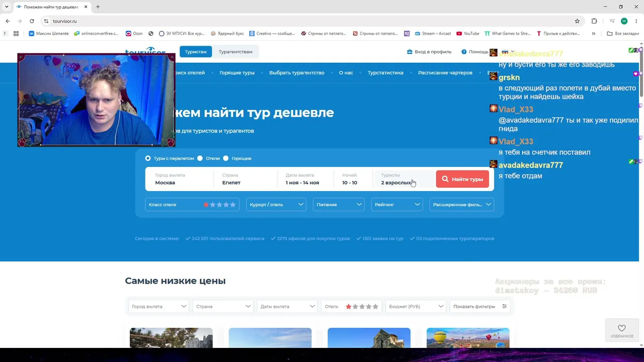The width and height of the screenshot is (644, 362).
Task: Open the lower Город вылета dropdown
Action: [158, 307]
